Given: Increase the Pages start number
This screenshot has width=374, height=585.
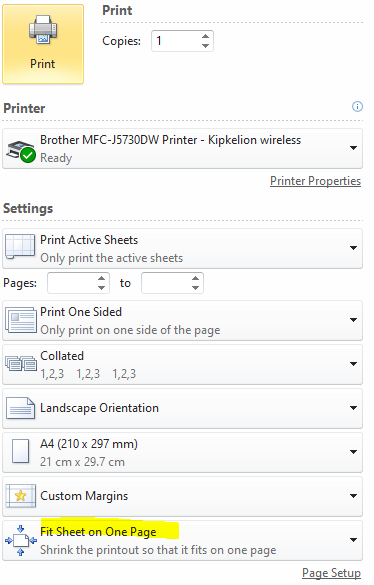Looking at the screenshot, I should pos(102,278).
